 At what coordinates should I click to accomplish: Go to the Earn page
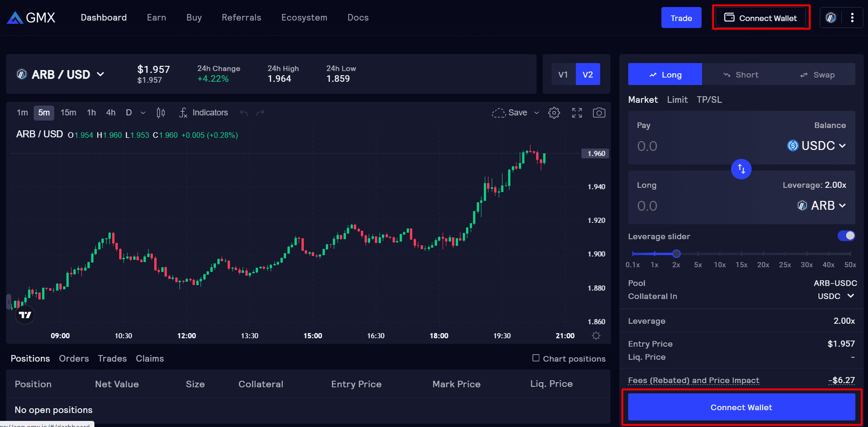click(x=157, y=18)
